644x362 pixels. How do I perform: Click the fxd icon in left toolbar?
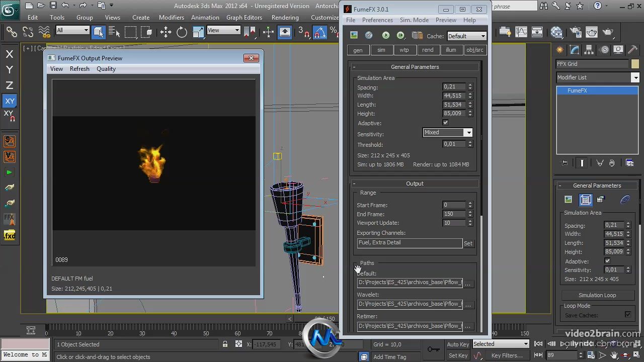[10, 235]
